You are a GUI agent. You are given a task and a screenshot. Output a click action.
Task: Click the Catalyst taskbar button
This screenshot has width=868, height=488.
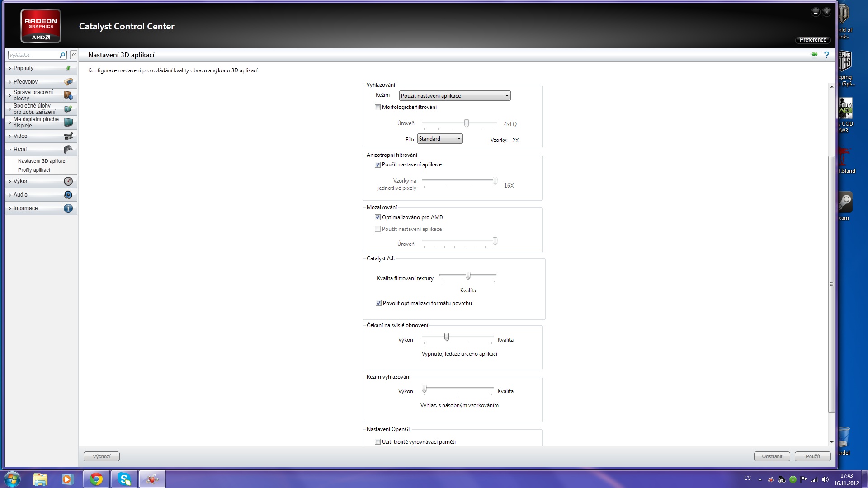pyautogui.click(x=152, y=479)
